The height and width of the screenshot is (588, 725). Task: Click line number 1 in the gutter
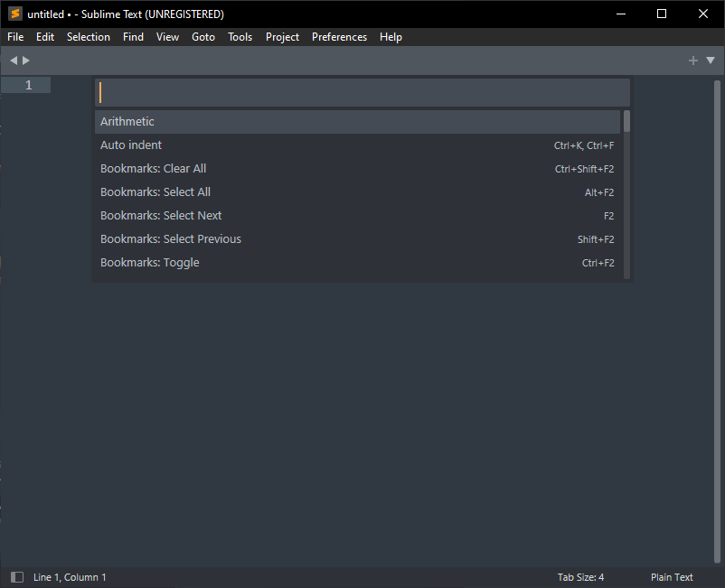pyautogui.click(x=29, y=85)
